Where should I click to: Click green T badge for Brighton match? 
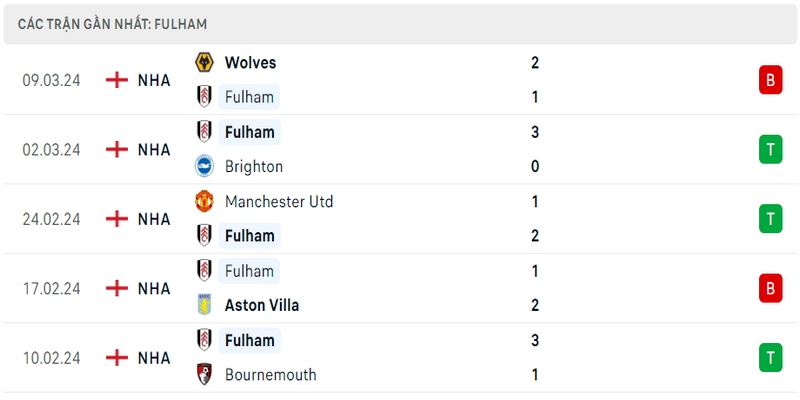pos(770,149)
